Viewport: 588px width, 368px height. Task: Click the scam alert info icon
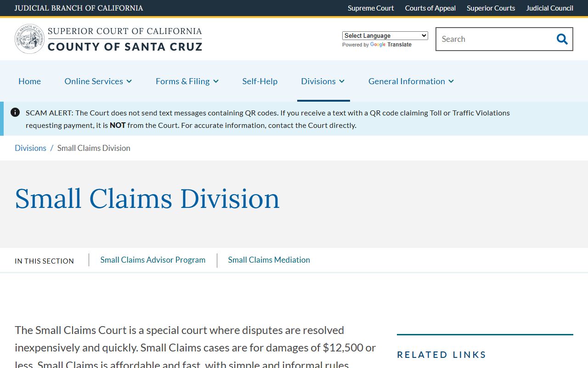pos(15,112)
